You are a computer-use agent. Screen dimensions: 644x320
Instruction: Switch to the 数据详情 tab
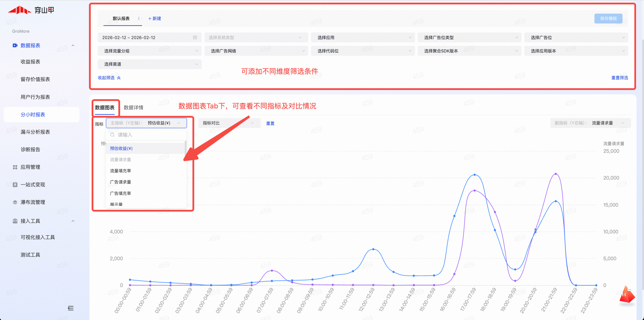click(133, 107)
